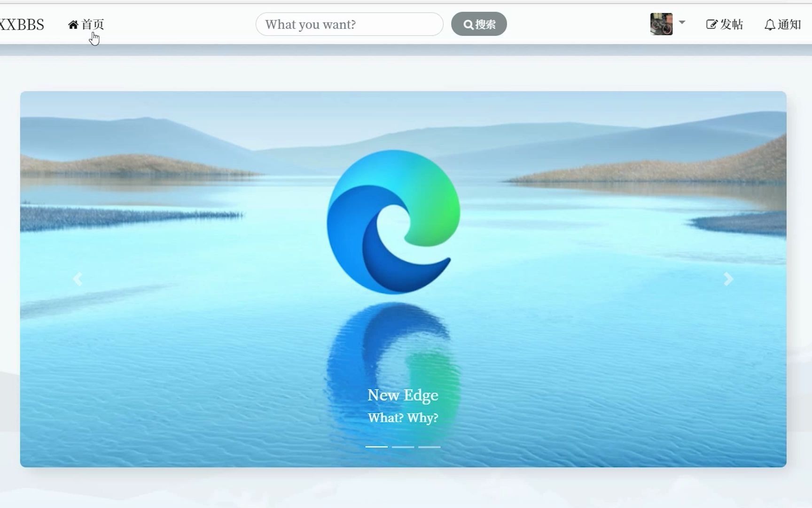Image resolution: width=812 pixels, height=508 pixels.
Task: Expand the user avatar dropdown caret
Action: [x=682, y=22]
